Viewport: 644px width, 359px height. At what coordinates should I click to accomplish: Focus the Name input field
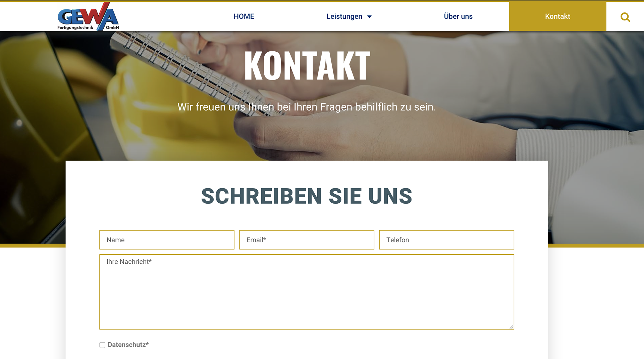click(x=167, y=240)
